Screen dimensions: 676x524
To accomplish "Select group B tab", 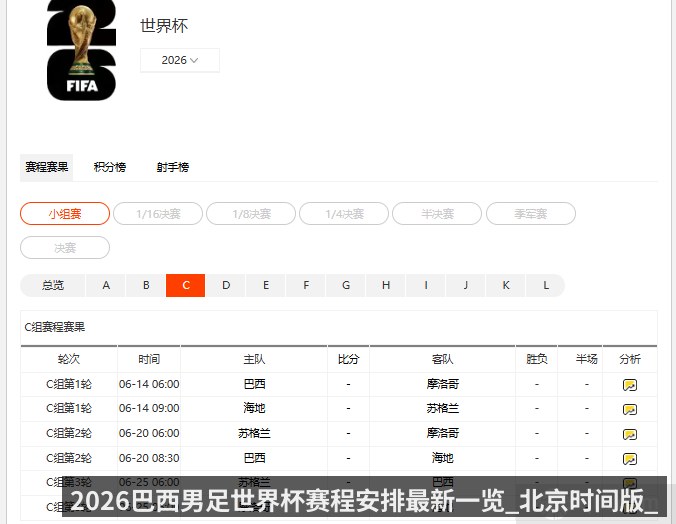I will point(146,286).
